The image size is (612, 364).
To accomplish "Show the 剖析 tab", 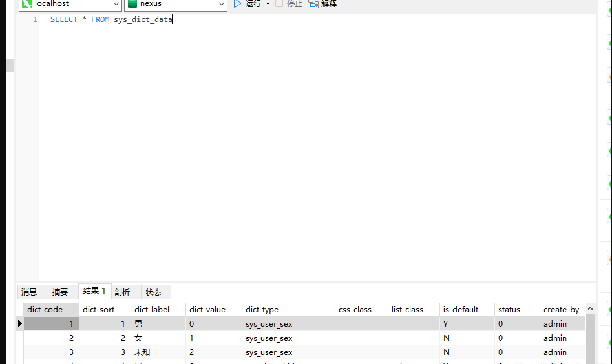I will 122,292.
